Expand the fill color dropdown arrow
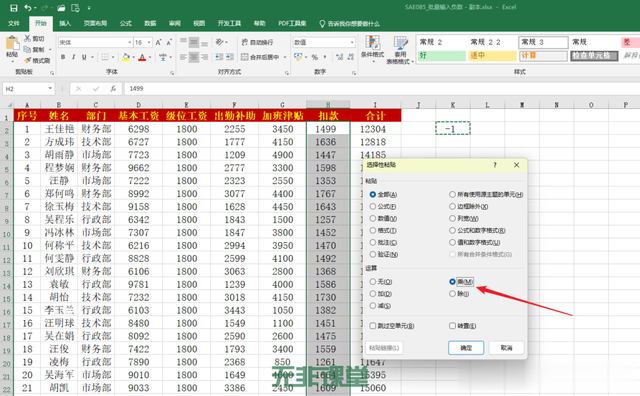Viewport: 640px width, 396px height. (x=134, y=57)
